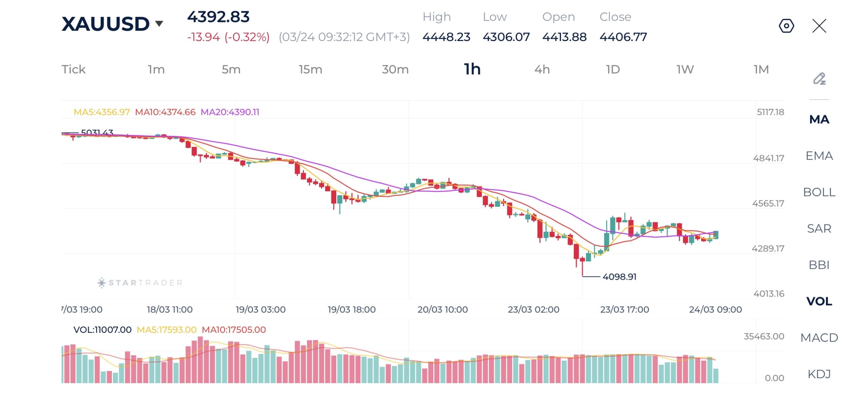868x399 pixels.
Task: Select the 1m timeframe tab
Action: pos(156,69)
